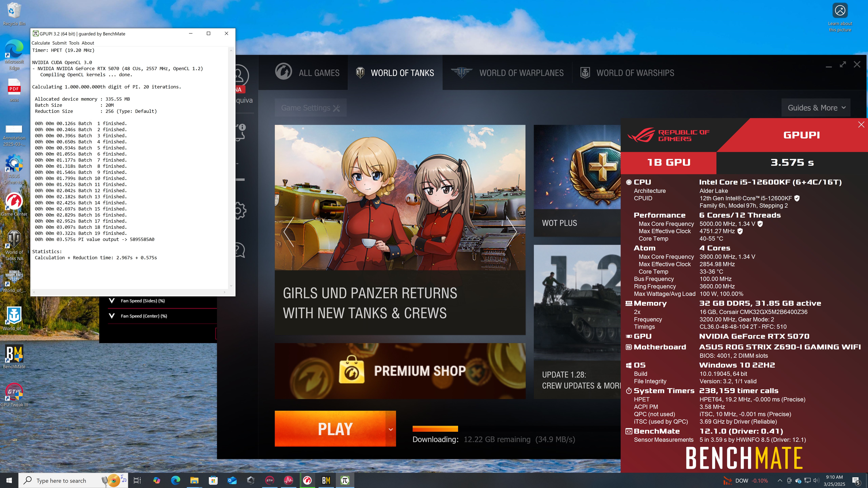868x488 pixels.
Task: Open the World of Tanks NA shortcut
Action: click(14, 246)
